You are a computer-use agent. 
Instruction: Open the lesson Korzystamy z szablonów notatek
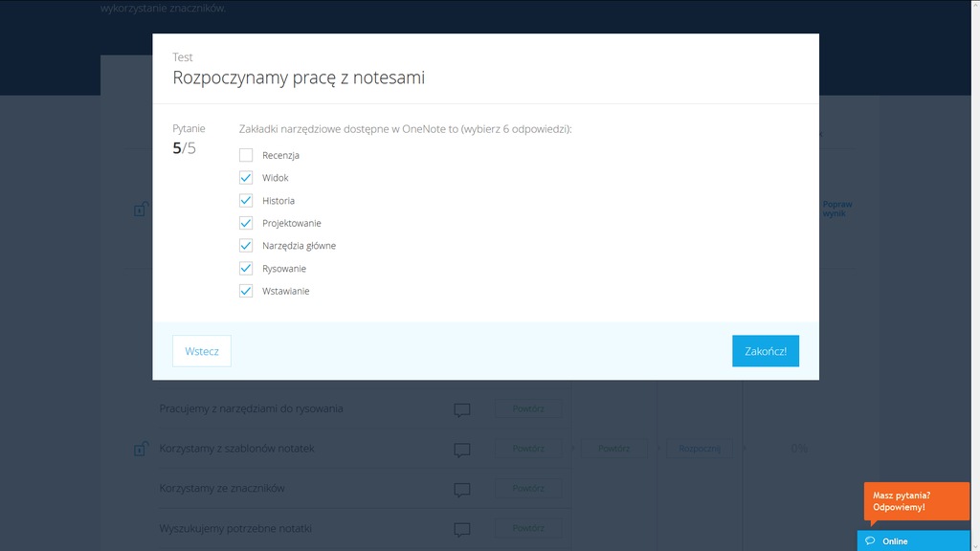237,449
